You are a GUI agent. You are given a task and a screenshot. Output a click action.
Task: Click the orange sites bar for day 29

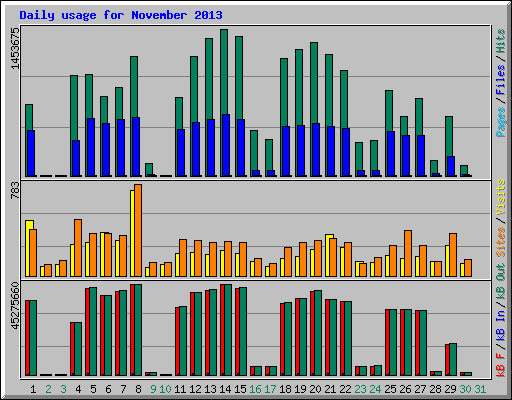(453, 255)
